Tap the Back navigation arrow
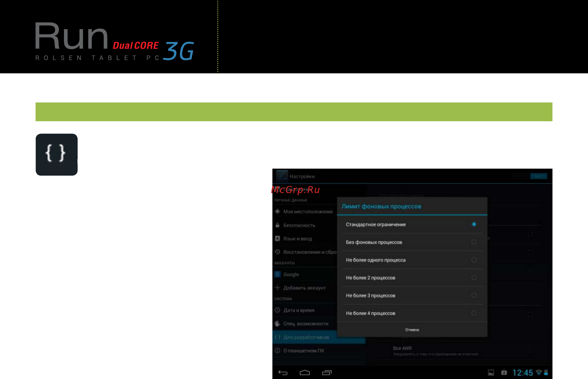 coord(283,373)
